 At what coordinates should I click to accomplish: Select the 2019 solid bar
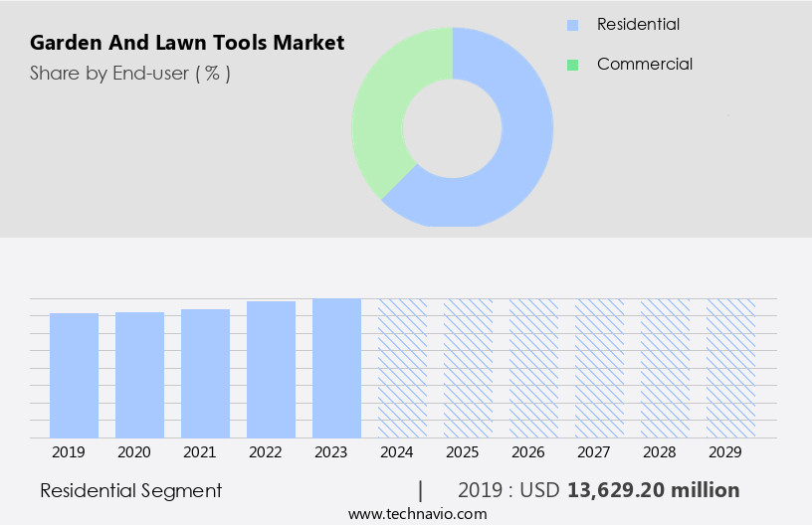click(75, 375)
